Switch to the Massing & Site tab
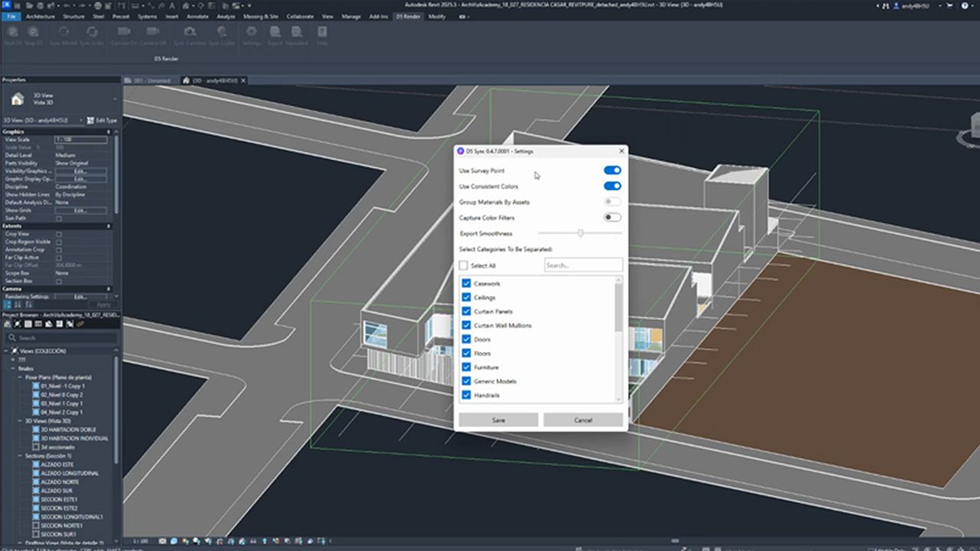 click(260, 16)
